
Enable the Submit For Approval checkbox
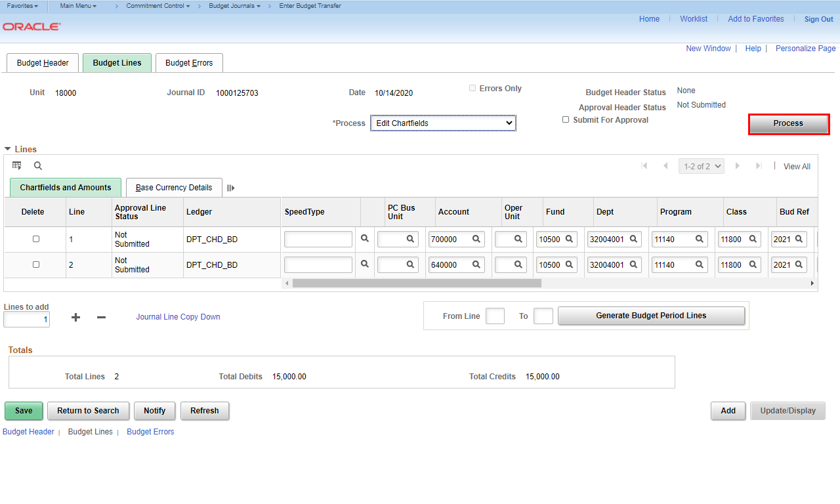coord(566,119)
